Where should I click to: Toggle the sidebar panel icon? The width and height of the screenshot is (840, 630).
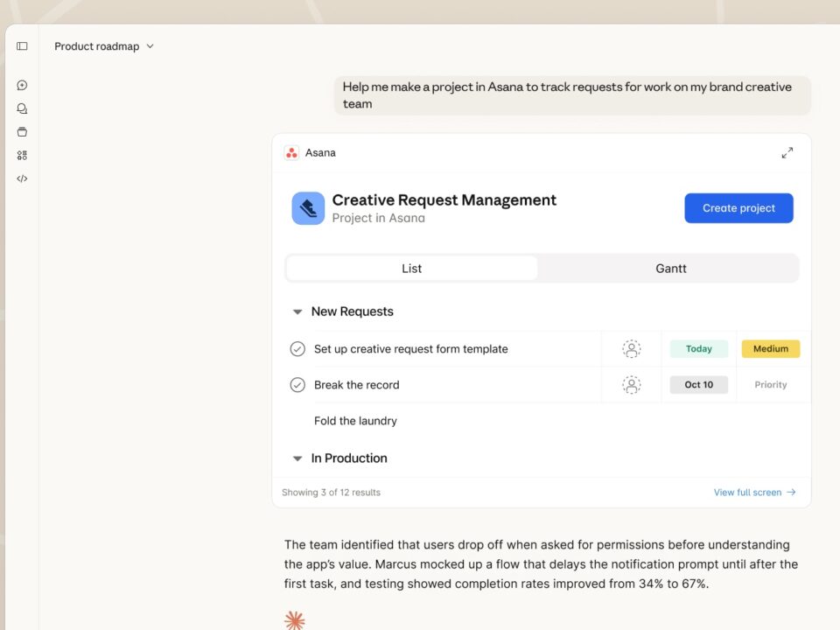click(22, 46)
